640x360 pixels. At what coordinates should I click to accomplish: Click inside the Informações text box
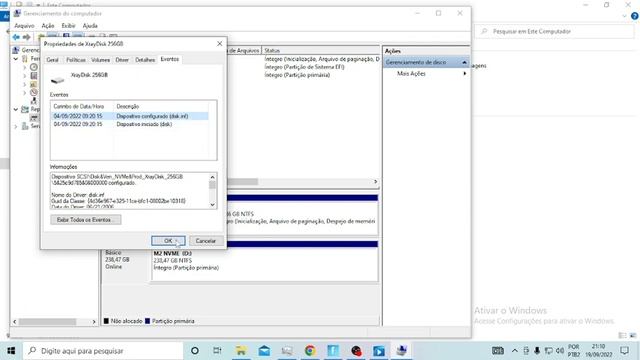tap(130, 191)
